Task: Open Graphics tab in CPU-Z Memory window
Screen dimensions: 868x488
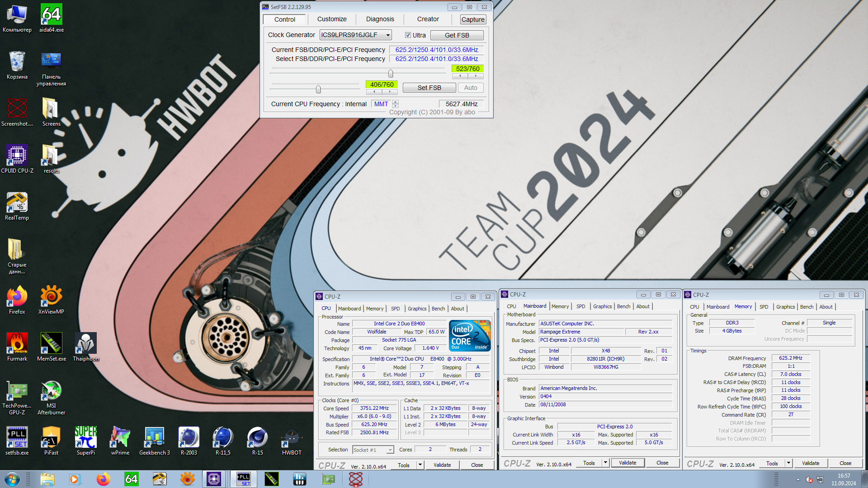Action: coord(785,307)
